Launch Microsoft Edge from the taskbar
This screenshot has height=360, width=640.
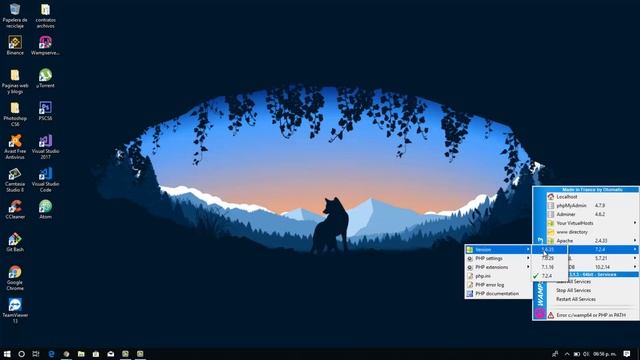click(x=51, y=354)
